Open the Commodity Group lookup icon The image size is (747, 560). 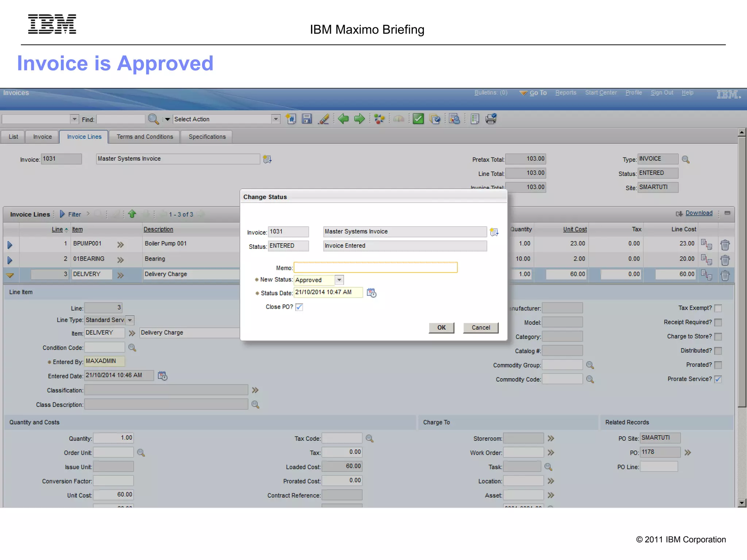(x=590, y=365)
